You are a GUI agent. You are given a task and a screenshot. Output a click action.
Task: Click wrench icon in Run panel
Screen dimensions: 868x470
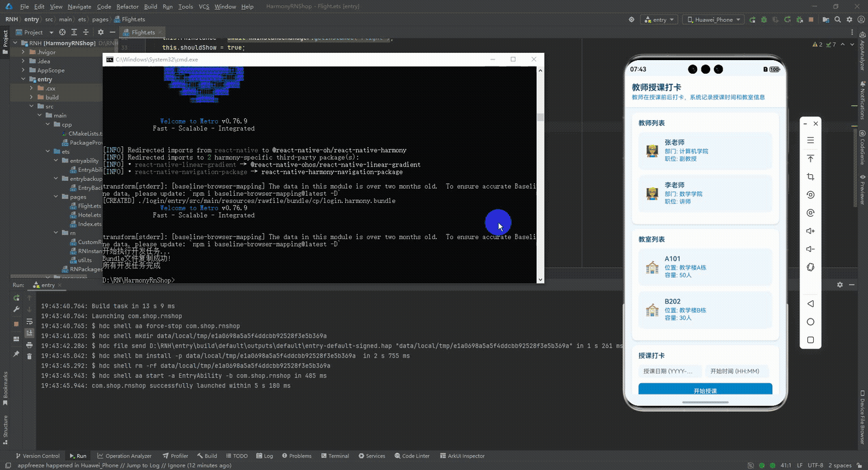(x=16, y=309)
